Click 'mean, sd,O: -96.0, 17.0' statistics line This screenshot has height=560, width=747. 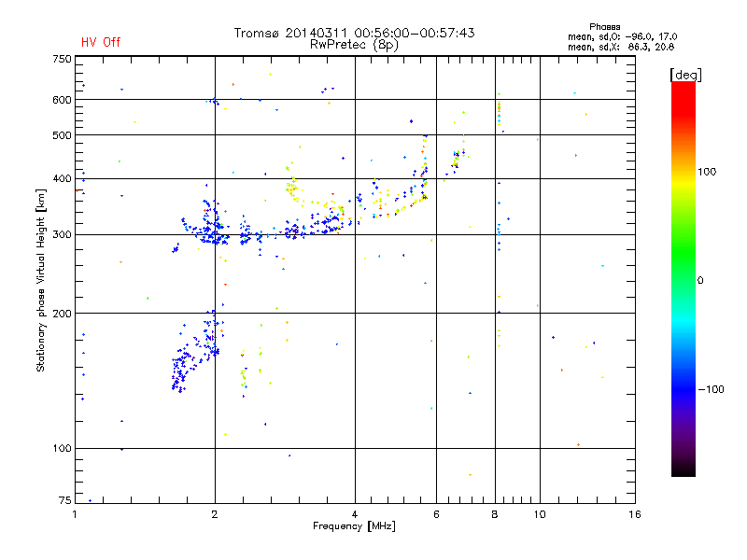622,36
